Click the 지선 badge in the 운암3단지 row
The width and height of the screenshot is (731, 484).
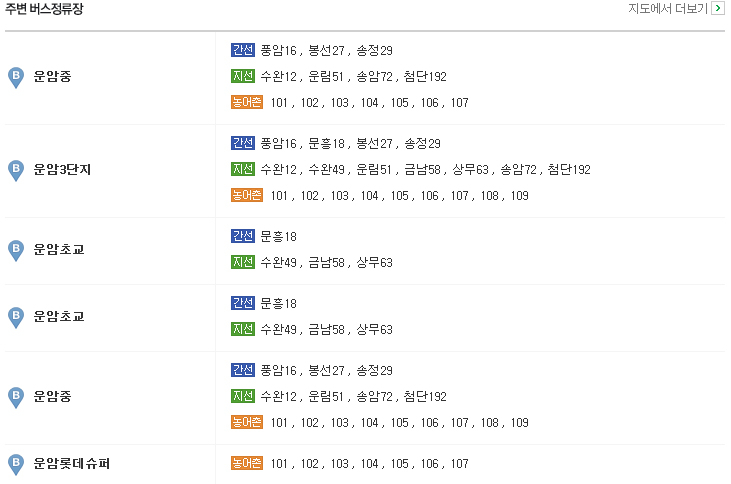(x=243, y=169)
